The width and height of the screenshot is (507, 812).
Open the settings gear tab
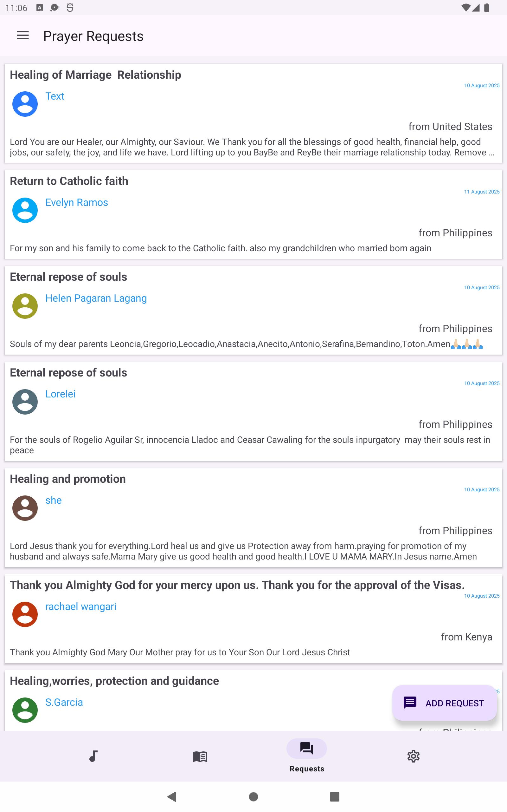(x=414, y=756)
